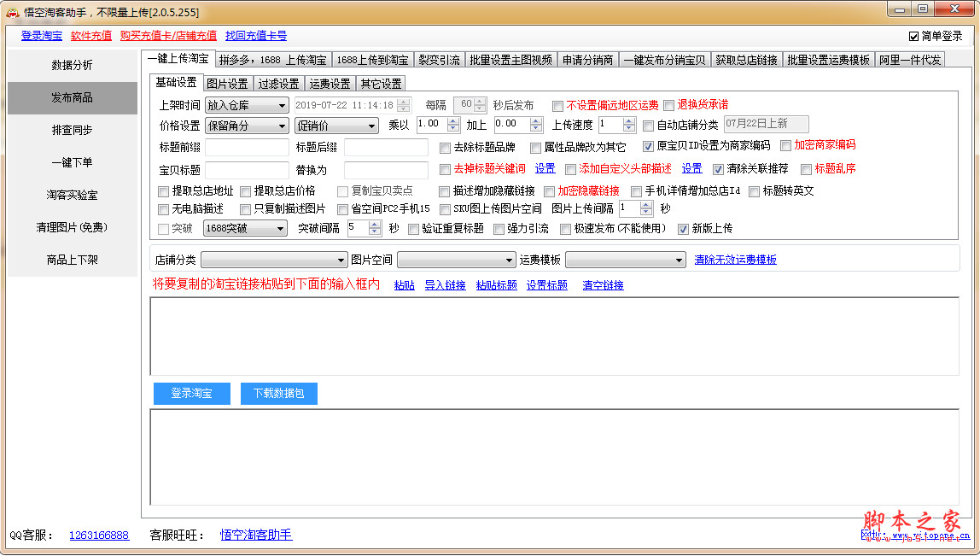Increase the 上传速度 spinner value
980x556 pixels.
[x=629, y=121]
